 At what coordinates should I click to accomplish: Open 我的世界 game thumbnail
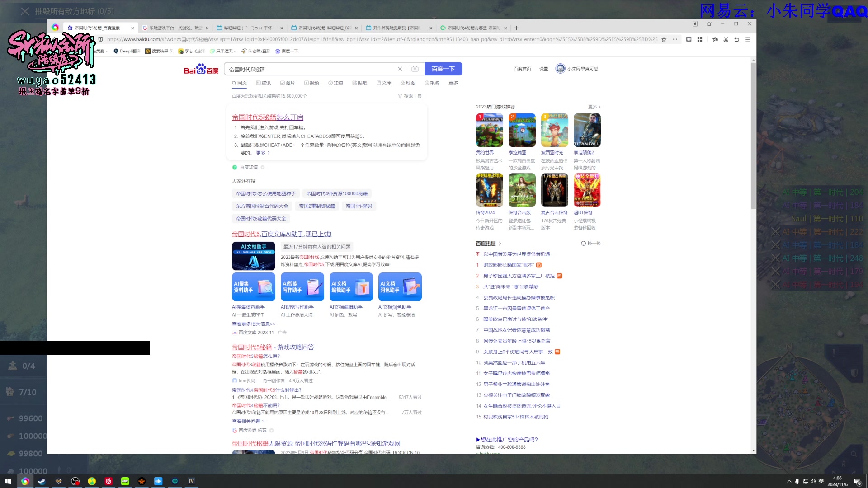pyautogui.click(x=489, y=130)
